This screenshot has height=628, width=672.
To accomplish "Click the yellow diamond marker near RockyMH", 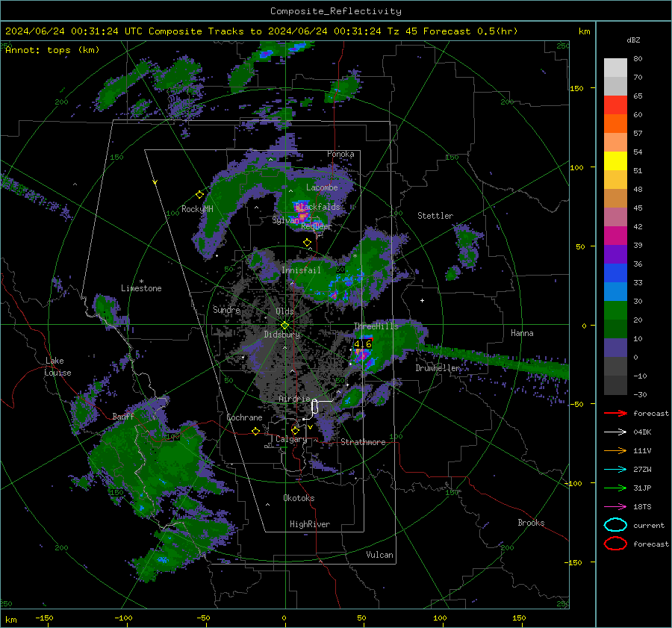I will tap(199, 195).
